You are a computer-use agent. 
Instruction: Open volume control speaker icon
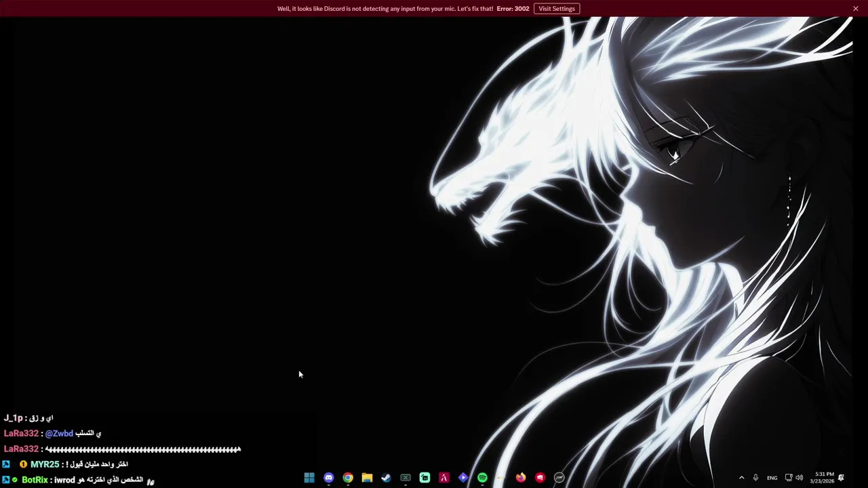click(799, 478)
